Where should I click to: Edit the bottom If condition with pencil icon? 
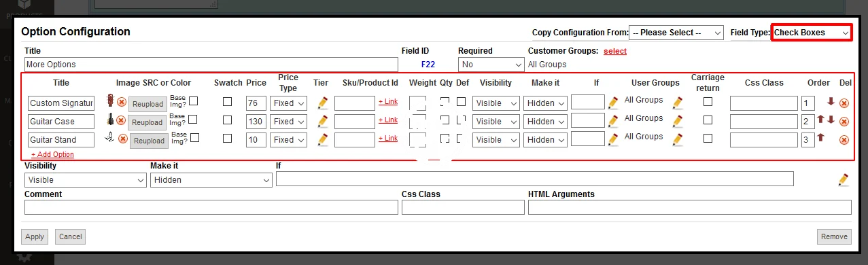coord(844,180)
